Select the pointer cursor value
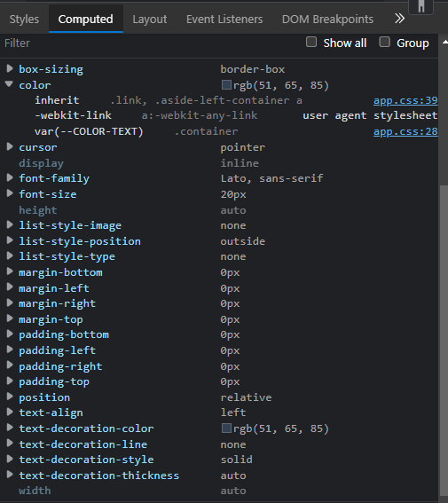This screenshot has width=448, height=503. [x=243, y=147]
